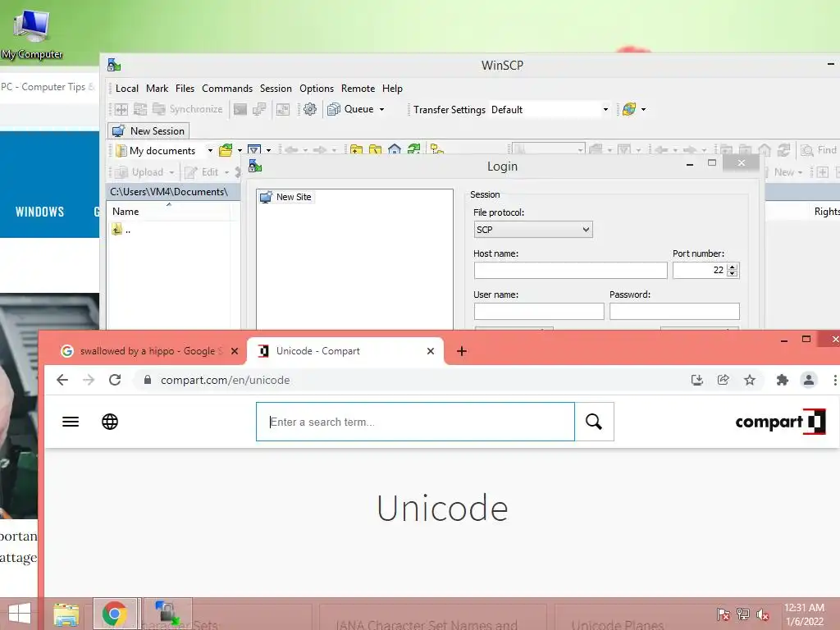Open the Options menu in WinSCP

(317, 89)
